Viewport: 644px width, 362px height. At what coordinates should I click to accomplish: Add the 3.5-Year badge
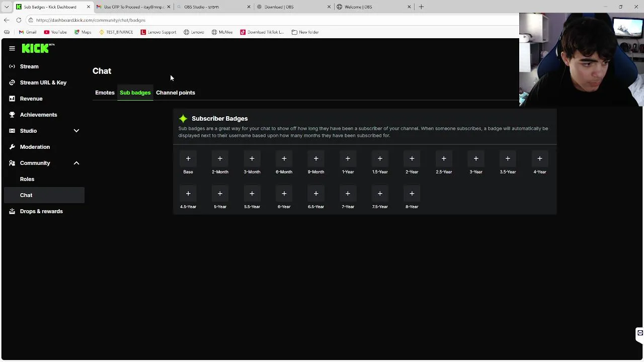coord(508,159)
